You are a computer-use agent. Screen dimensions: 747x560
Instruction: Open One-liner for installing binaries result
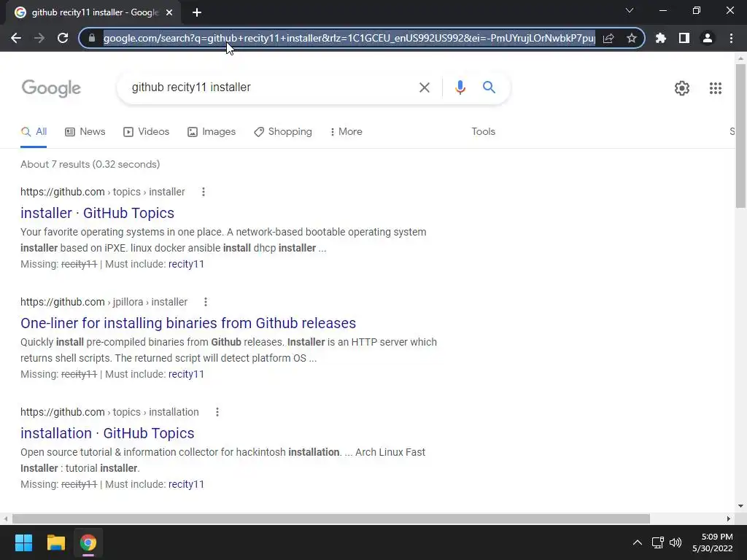point(188,323)
